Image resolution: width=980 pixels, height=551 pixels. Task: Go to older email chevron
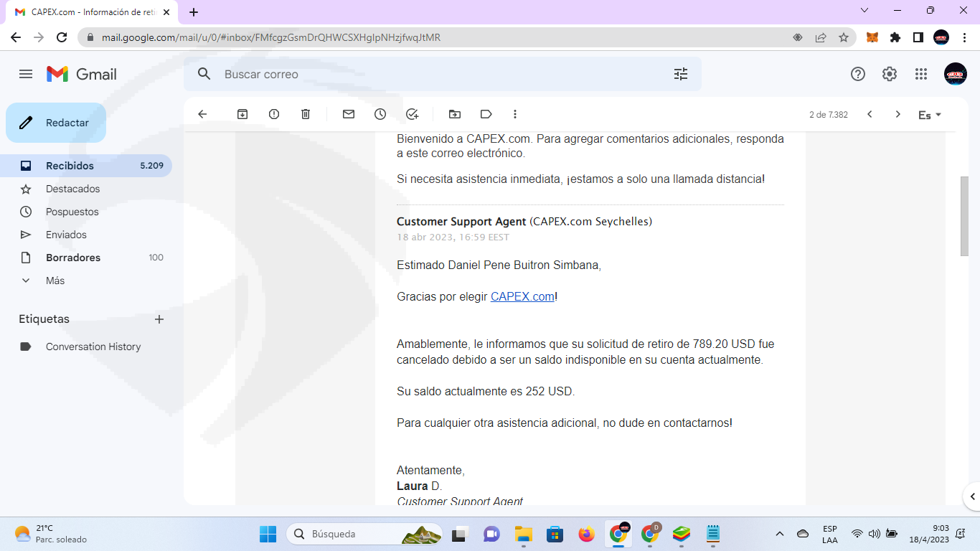pos(897,114)
